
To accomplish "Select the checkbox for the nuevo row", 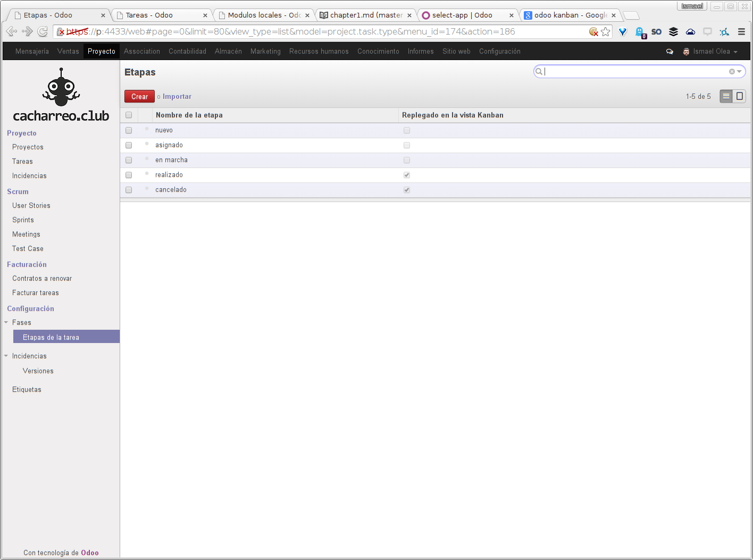I will pyautogui.click(x=129, y=130).
